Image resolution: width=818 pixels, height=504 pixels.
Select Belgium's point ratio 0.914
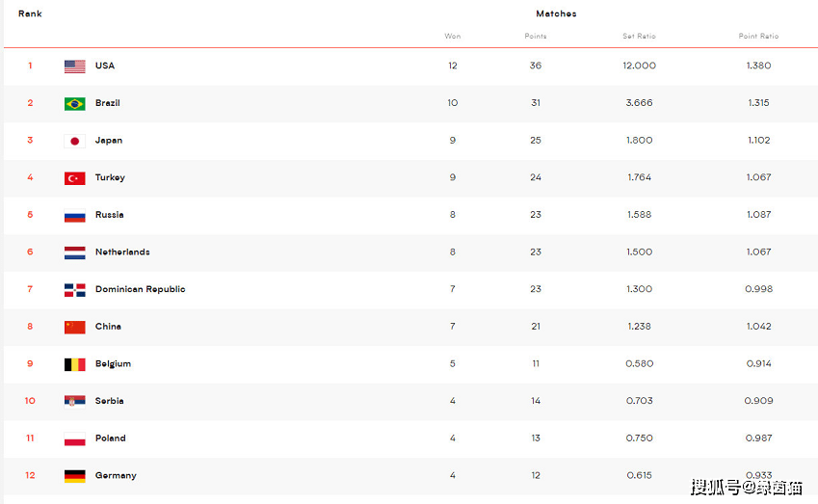[x=758, y=363]
